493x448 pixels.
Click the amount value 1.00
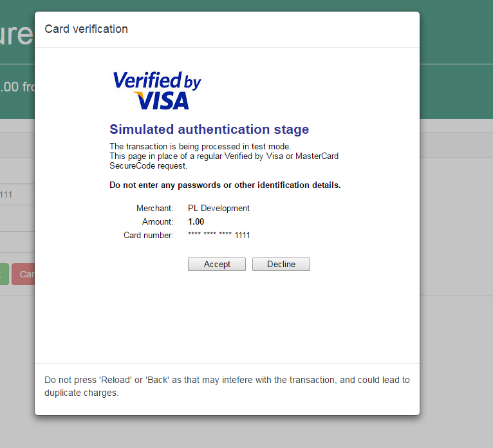(196, 221)
